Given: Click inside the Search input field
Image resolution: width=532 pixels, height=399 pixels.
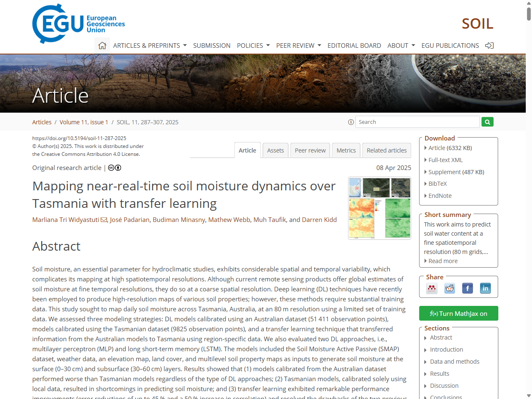Looking at the screenshot, I should 417,122.
